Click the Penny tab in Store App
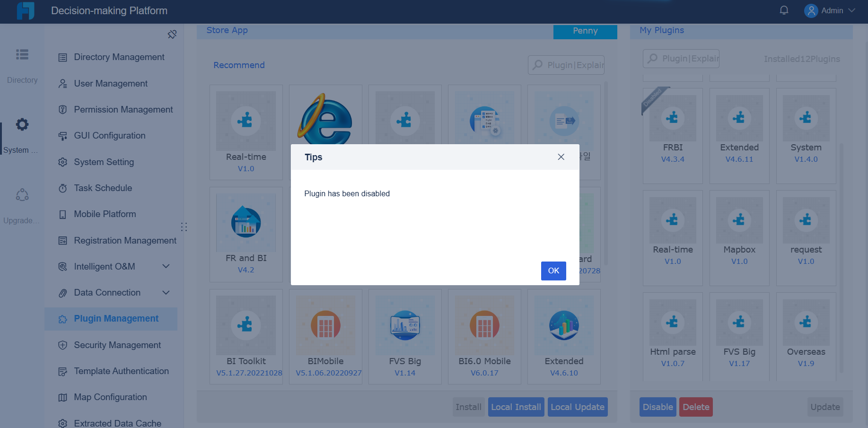The width and height of the screenshot is (868, 428). 585,31
